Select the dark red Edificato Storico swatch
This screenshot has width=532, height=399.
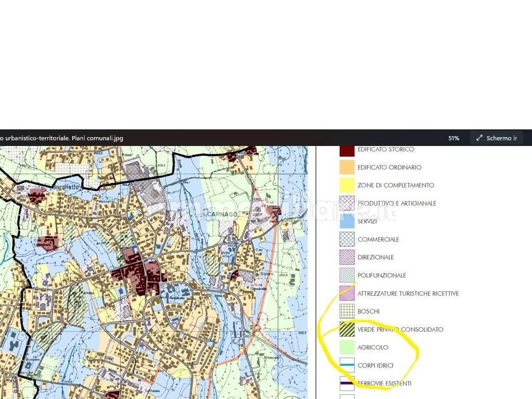pyautogui.click(x=347, y=150)
